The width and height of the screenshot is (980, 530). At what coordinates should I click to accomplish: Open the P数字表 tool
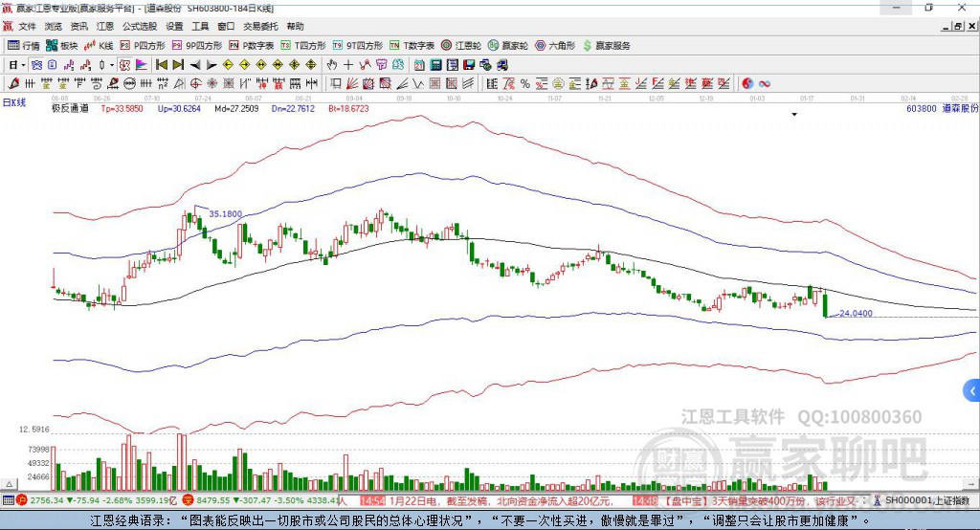[252, 46]
